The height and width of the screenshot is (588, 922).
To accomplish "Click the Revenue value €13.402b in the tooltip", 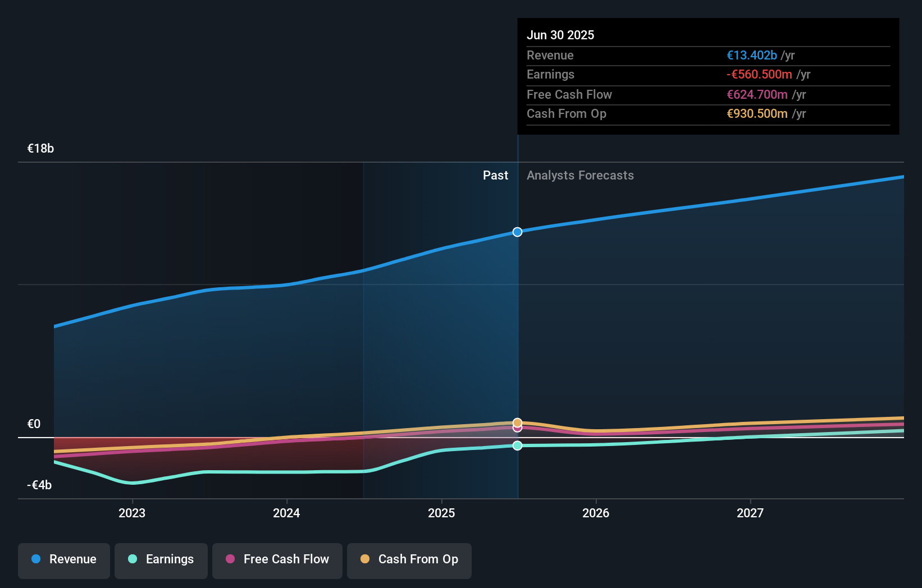I will 752,55.
